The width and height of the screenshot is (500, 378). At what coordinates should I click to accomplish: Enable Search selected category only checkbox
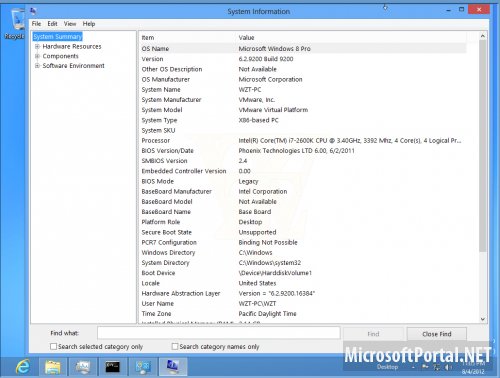(53, 347)
